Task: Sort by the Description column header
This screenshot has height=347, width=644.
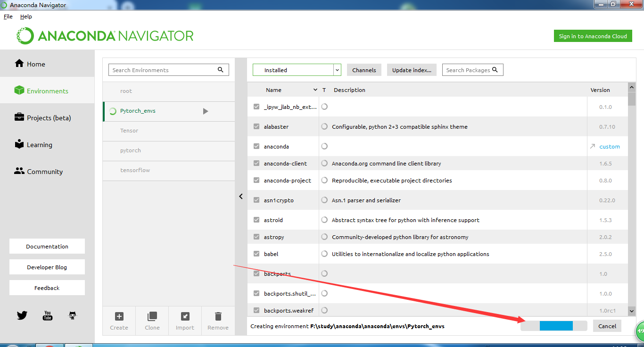Action: point(349,90)
